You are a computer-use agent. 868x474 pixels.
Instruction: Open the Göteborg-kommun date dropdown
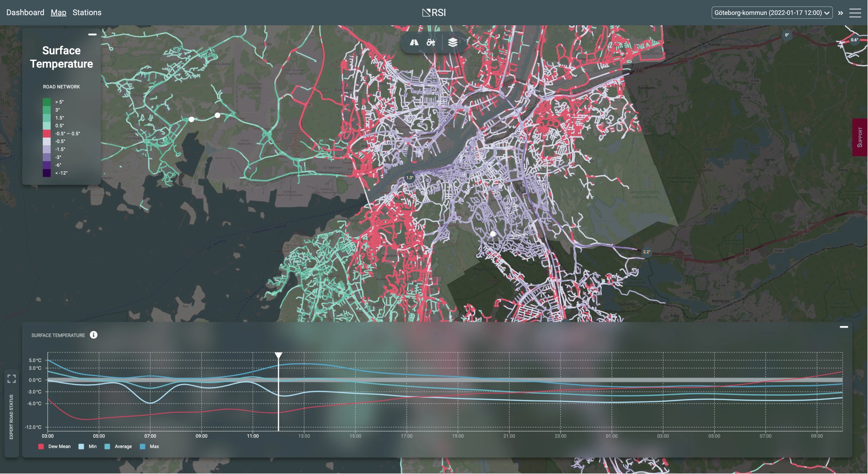[x=772, y=13]
